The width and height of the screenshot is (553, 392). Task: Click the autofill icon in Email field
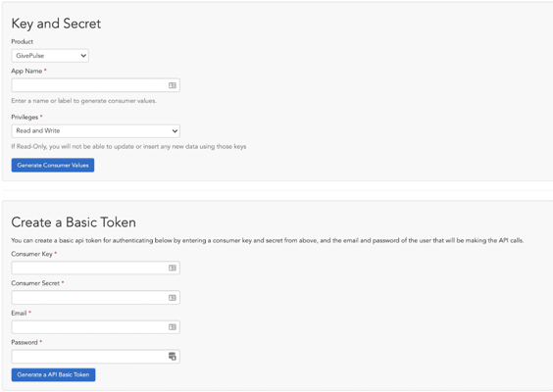(173, 327)
